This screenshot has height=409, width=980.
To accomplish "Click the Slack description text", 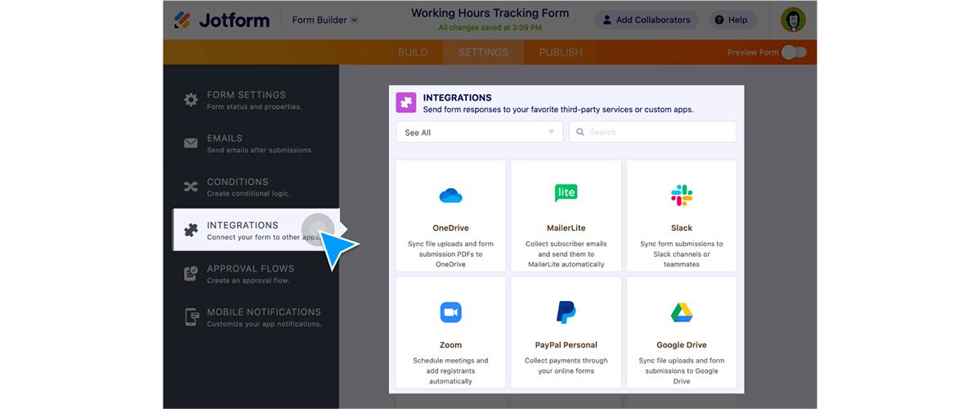I will point(681,254).
